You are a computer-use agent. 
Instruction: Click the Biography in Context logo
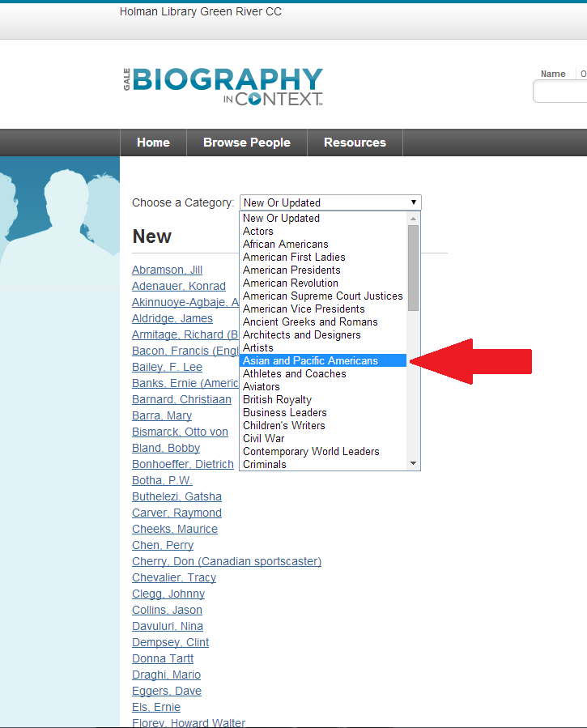click(223, 87)
